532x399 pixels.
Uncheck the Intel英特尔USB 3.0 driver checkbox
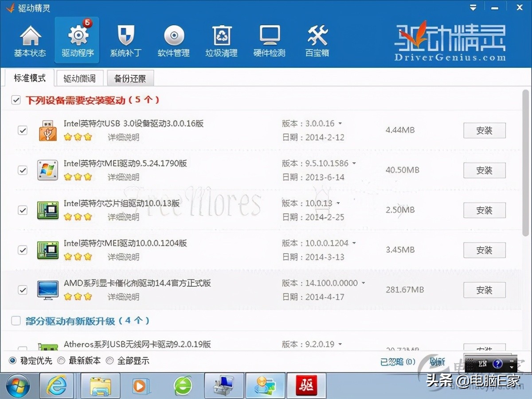tap(23, 130)
